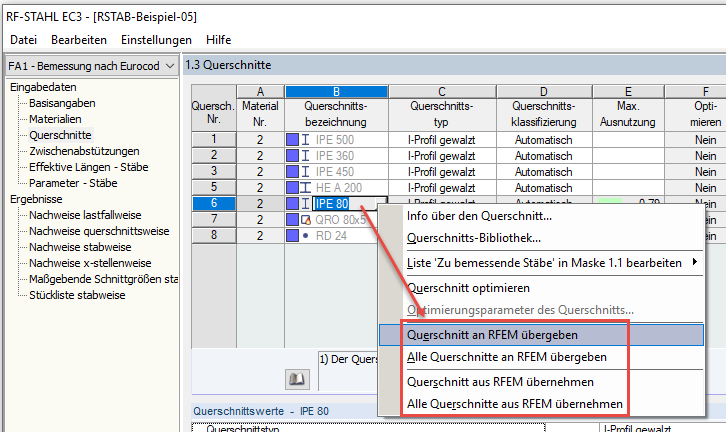Click the I-profile icon in the IPE 360 row
Image resolution: width=726 pixels, height=432 pixels.
[305, 156]
